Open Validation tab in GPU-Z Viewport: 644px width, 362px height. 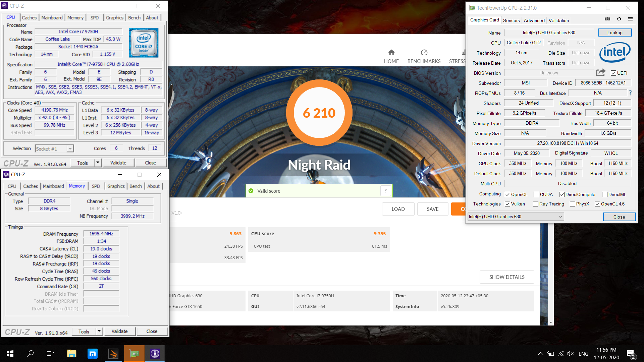(558, 20)
